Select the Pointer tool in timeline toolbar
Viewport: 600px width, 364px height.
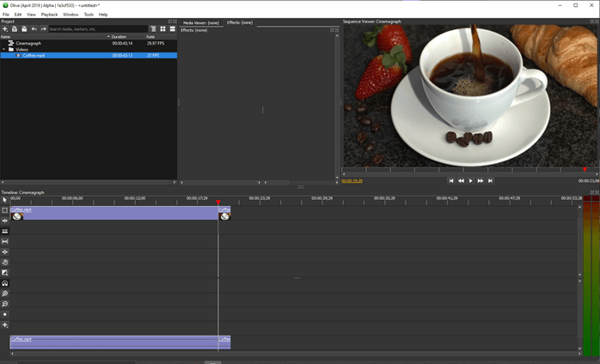click(4, 200)
